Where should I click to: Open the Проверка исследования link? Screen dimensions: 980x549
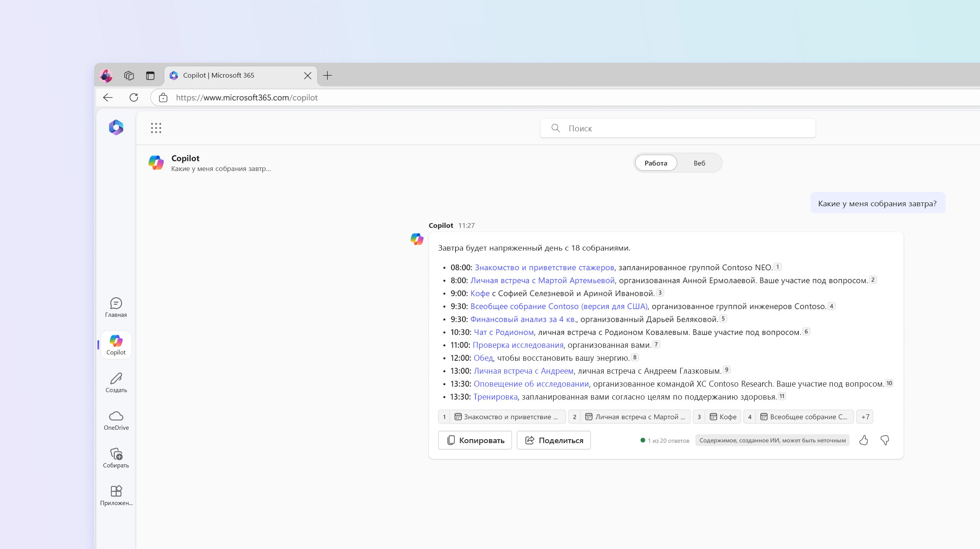(x=518, y=345)
